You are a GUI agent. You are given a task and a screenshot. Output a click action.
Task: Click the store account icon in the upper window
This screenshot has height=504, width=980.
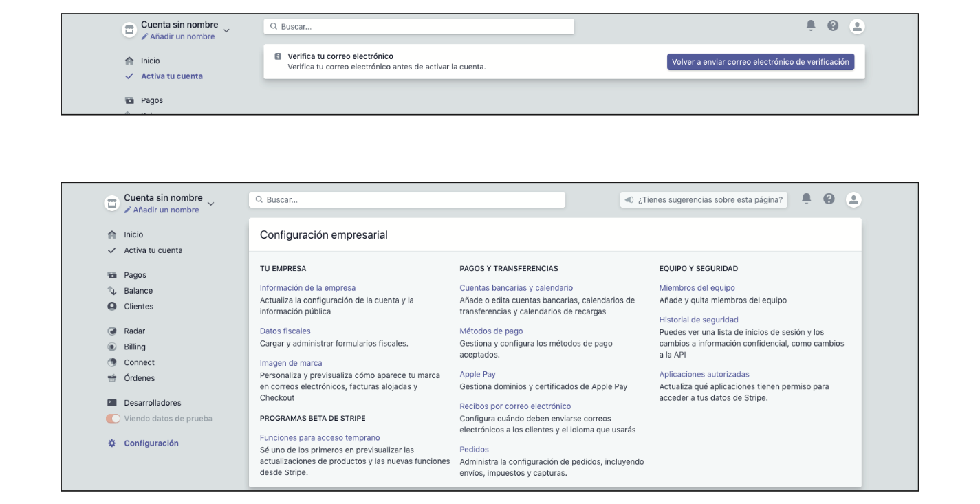click(129, 30)
